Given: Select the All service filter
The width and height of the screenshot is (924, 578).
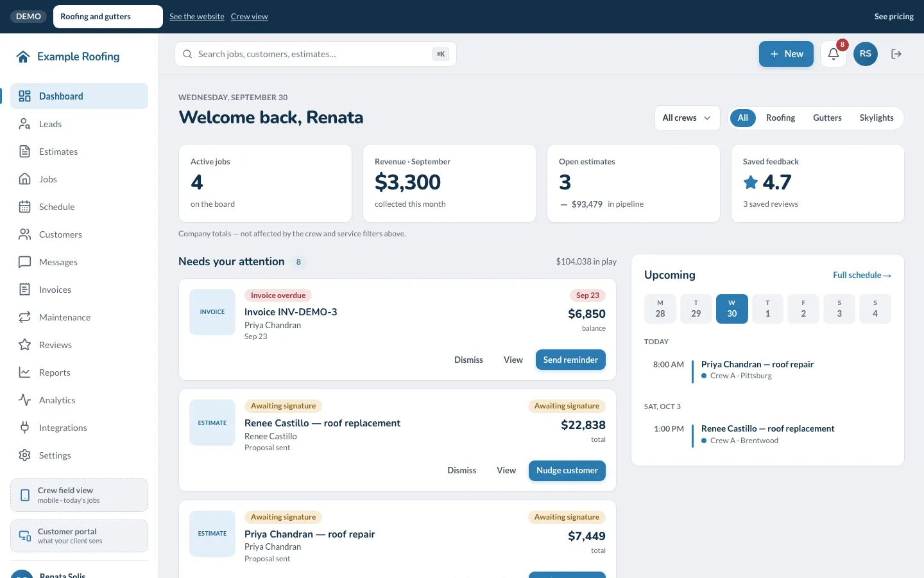Looking at the screenshot, I should point(743,118).
